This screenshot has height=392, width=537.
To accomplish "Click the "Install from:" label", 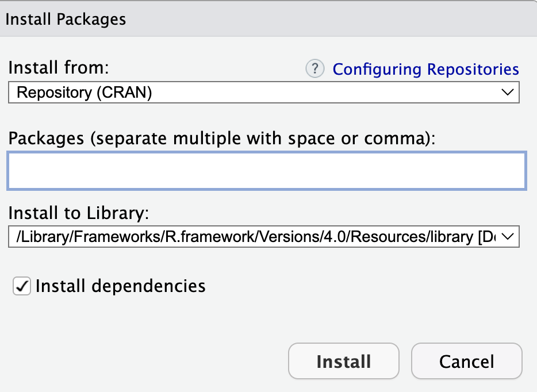I will point(58,68).
